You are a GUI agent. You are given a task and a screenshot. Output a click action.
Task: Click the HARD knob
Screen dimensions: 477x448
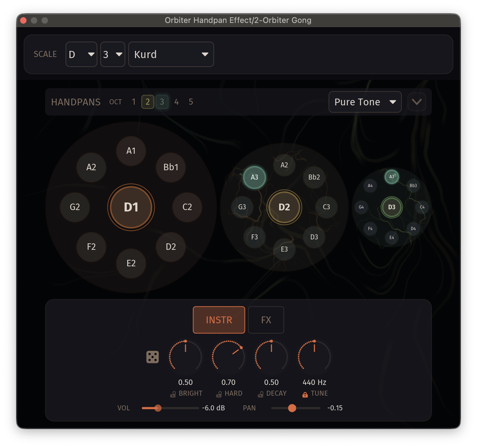tap(228, 357)
